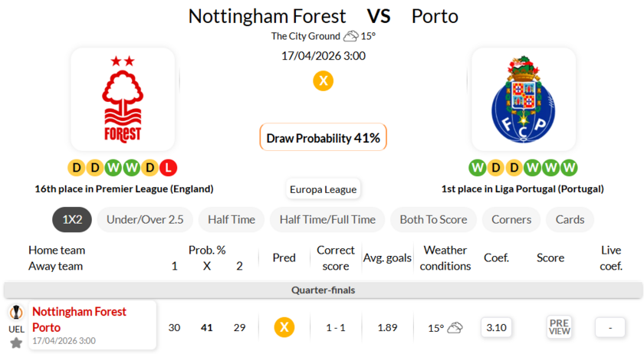Viewport: 644px width, 354px height.
Task: Switch to the Cards tab
Action: [x=570, y=219]
